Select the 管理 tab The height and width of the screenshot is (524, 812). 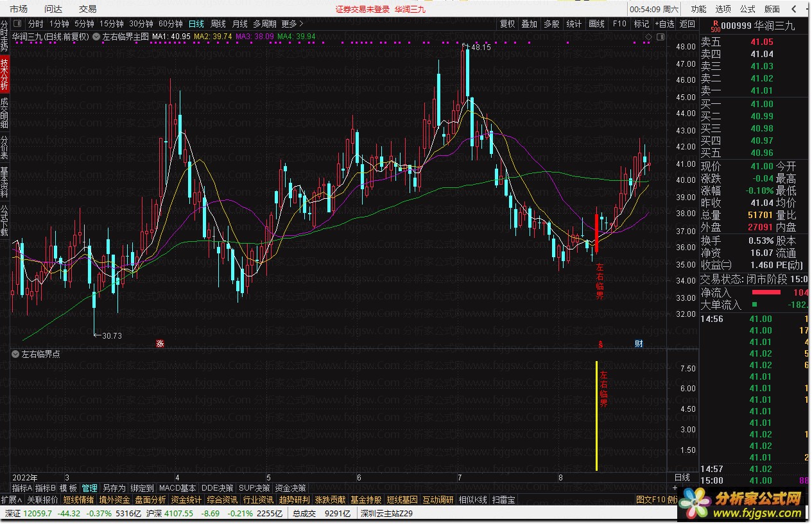(90, 488)
